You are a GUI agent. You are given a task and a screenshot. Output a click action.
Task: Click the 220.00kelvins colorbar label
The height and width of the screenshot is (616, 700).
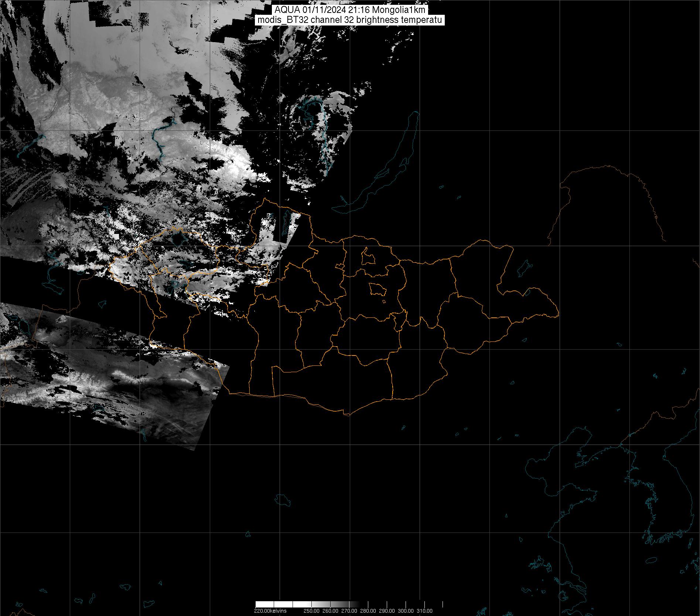click(x=270, y=610)
